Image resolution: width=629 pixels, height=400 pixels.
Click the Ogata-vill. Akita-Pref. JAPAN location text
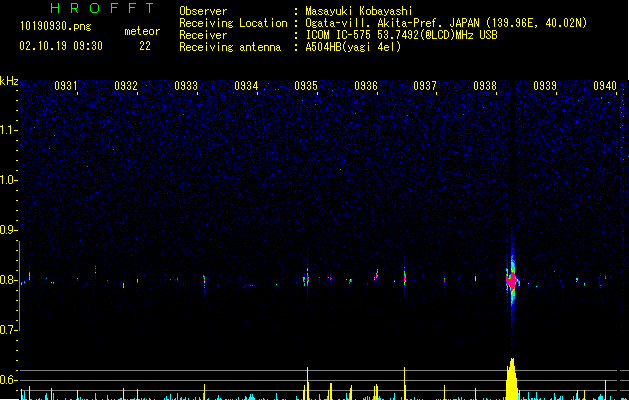[x=446, y=23]
